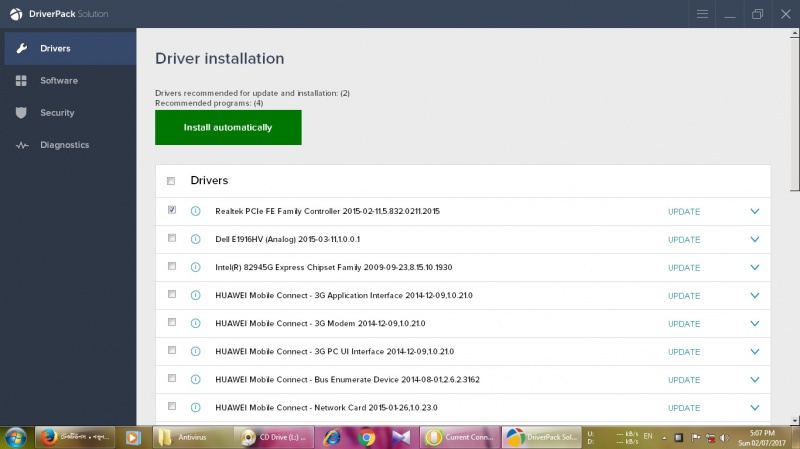Toggle the select-all Drivers checkbox
Viewport: 800px width, 449px height.
pyautogui.click(x=171, y=181)
